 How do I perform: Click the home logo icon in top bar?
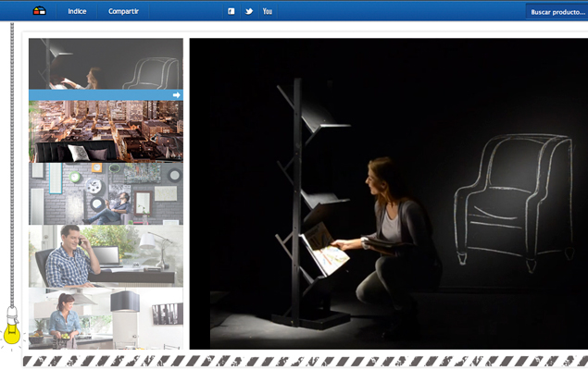tap(40, 11)
